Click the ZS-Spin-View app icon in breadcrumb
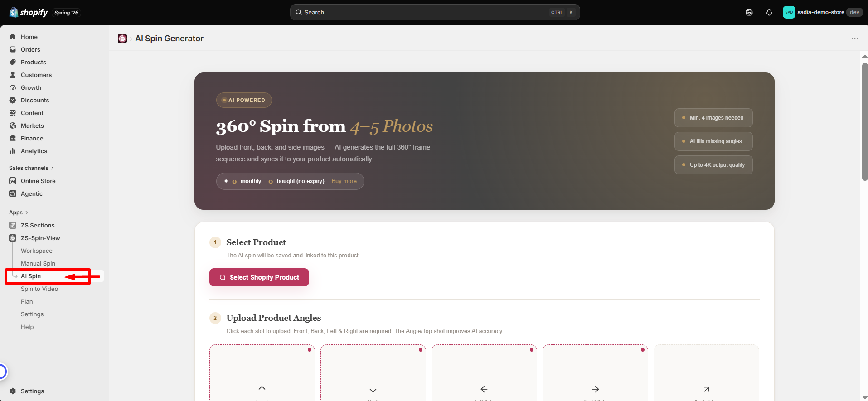The width and height of the screenshot is (868, 401). click(122, 39)
